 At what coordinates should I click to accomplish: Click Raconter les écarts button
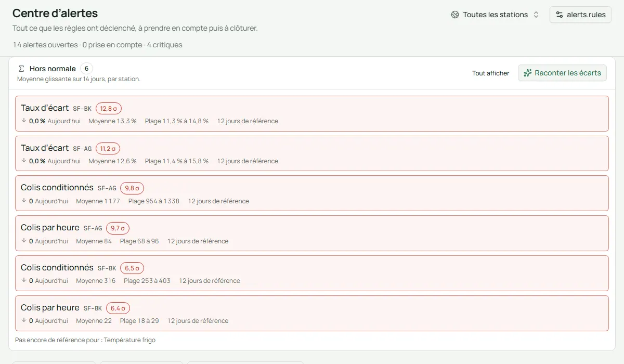click(x=562, y=73)
